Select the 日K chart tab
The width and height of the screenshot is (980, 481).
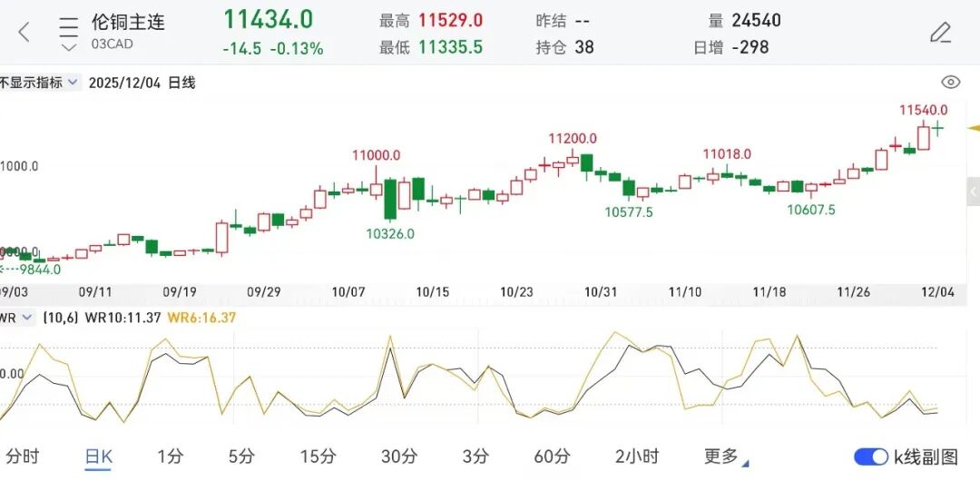pos(98,456)
